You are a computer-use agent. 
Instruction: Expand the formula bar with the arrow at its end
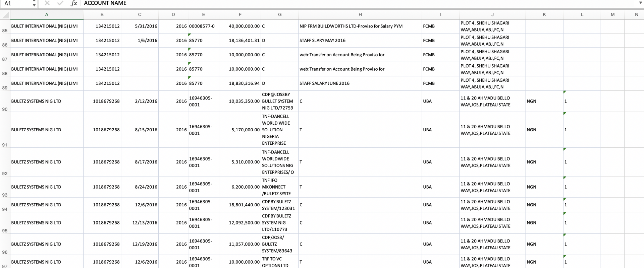pyautogui.click(x=641, y=3)
